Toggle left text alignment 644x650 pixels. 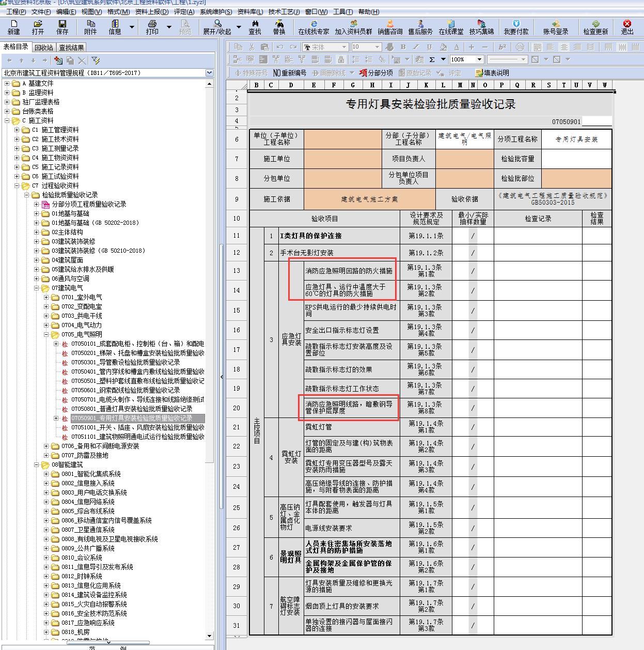click(x=551, y=47)
